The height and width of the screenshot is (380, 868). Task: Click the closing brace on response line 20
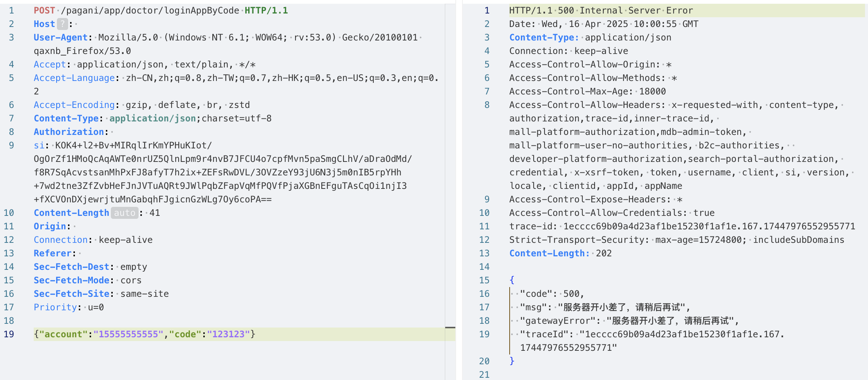click(512, 361)
